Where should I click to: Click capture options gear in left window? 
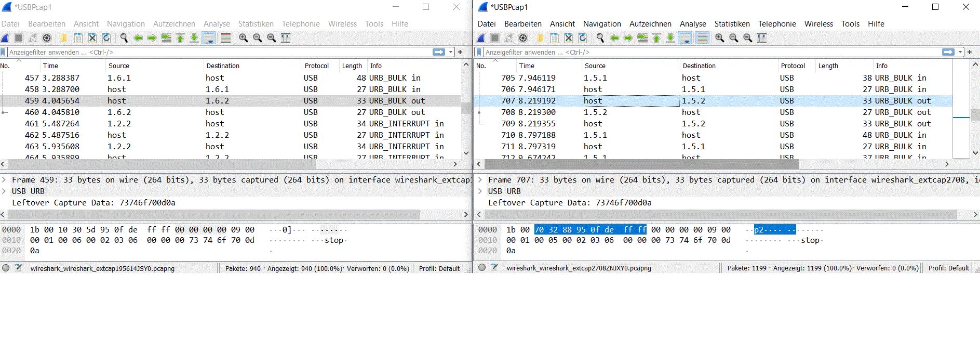point(47,38)
